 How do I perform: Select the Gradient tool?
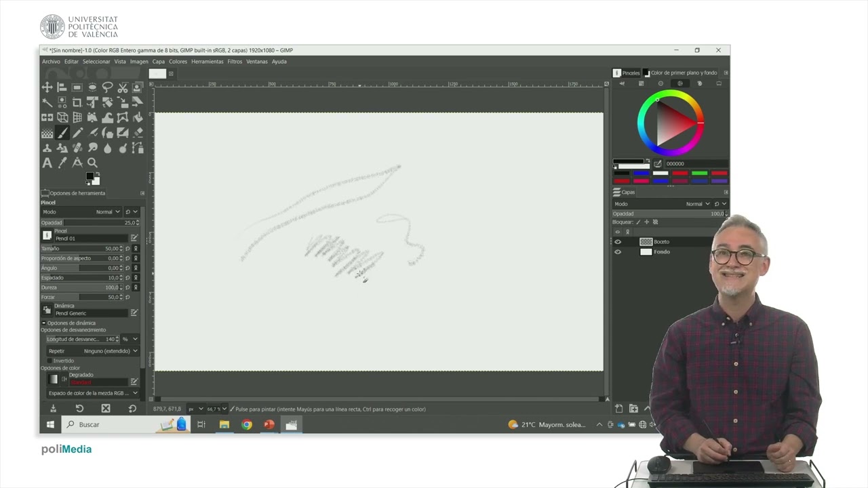47,133
